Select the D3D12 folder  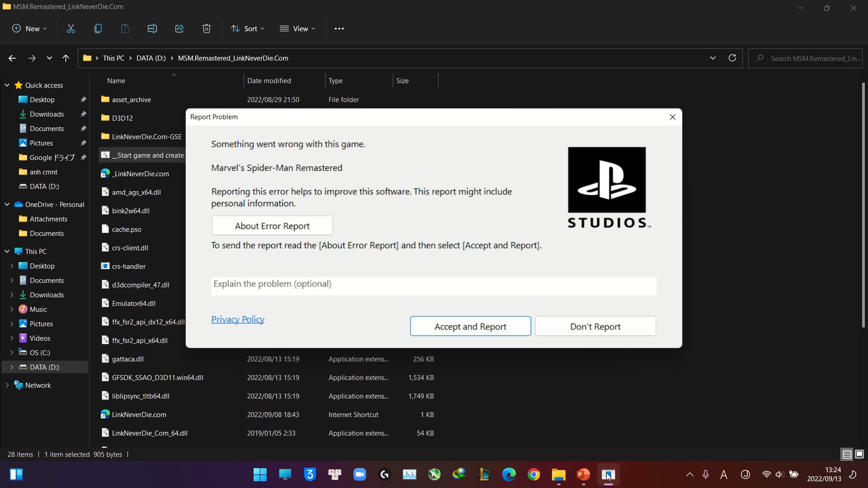(123, 118)
